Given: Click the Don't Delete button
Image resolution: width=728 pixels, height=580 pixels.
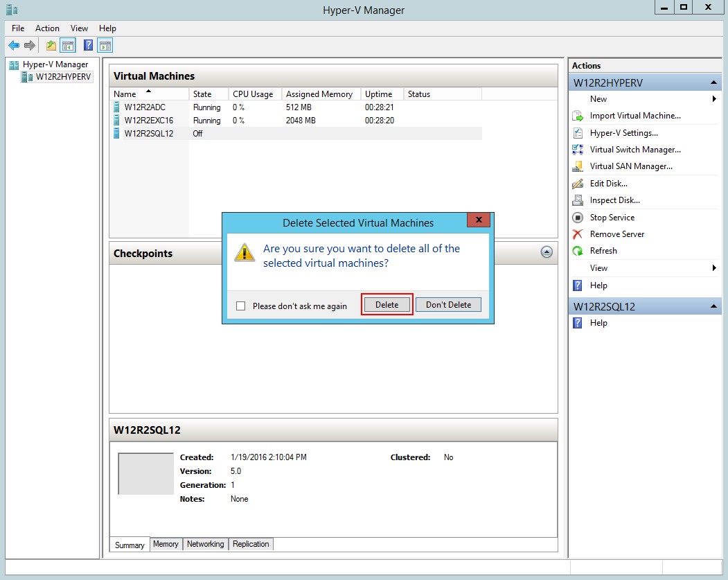Looking at the screenshot, I should 448,305.
